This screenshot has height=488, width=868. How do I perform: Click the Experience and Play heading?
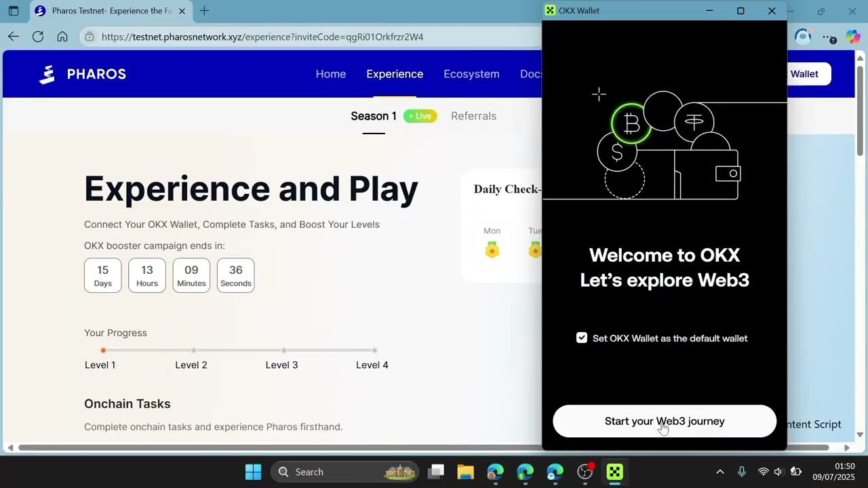tap(251, 188)
